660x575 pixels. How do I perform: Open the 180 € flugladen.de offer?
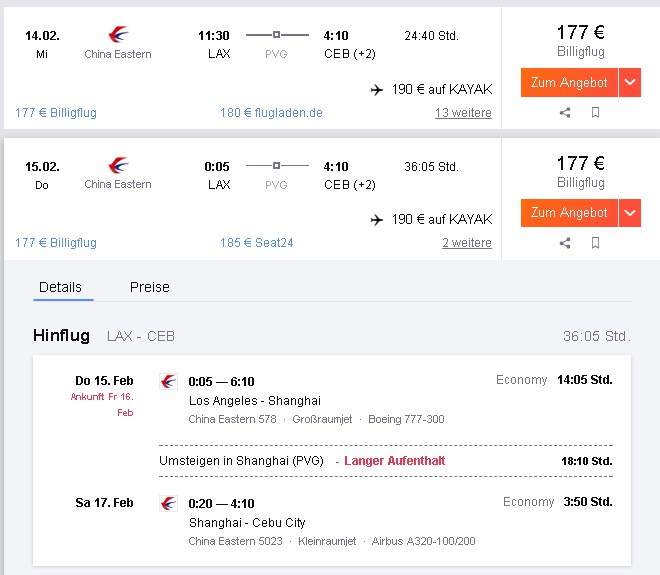click(x=271, y=113)
